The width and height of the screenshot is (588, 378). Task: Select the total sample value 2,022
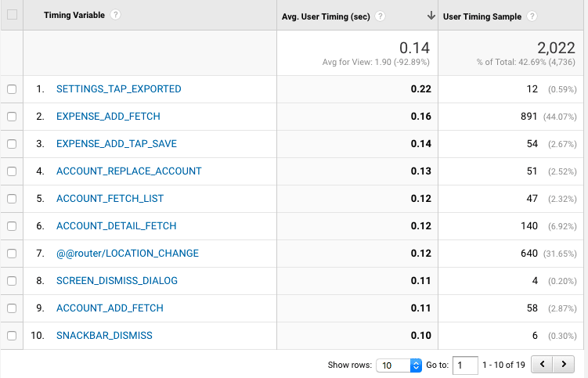(556, 48)
